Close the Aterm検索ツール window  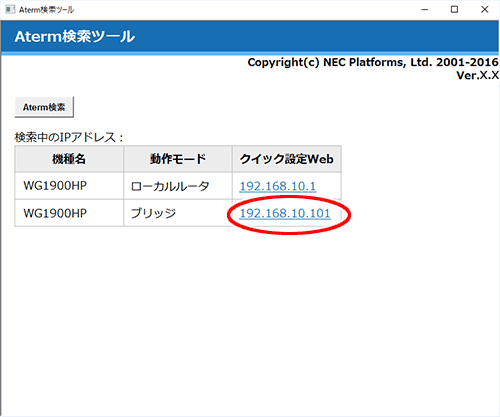[x=485, y=10]
